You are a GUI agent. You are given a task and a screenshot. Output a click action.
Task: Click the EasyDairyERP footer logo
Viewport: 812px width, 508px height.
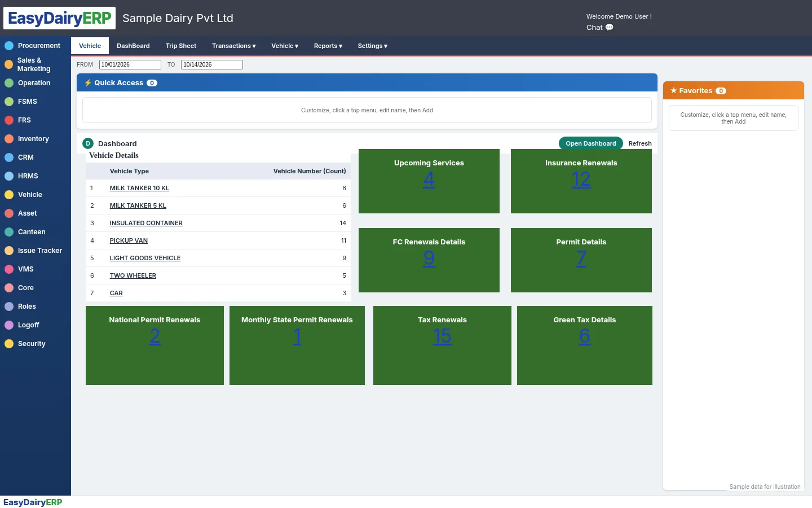tap(33, 502)
